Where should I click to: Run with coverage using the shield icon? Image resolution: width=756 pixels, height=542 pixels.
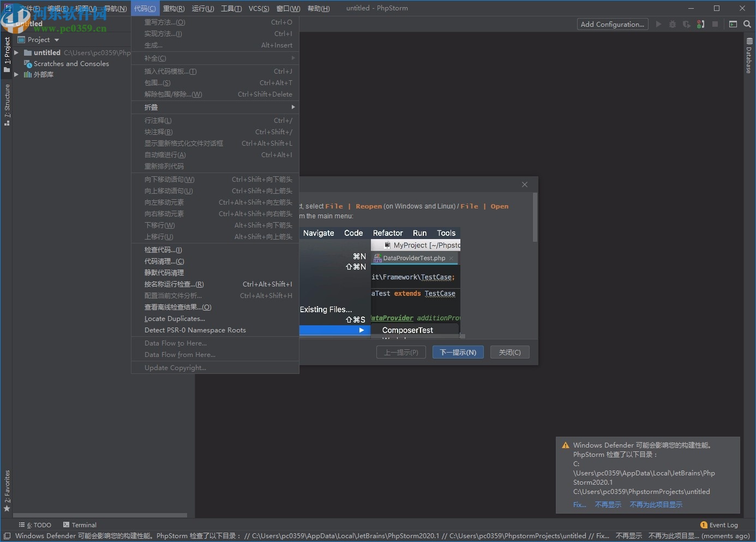coord(686,24)
